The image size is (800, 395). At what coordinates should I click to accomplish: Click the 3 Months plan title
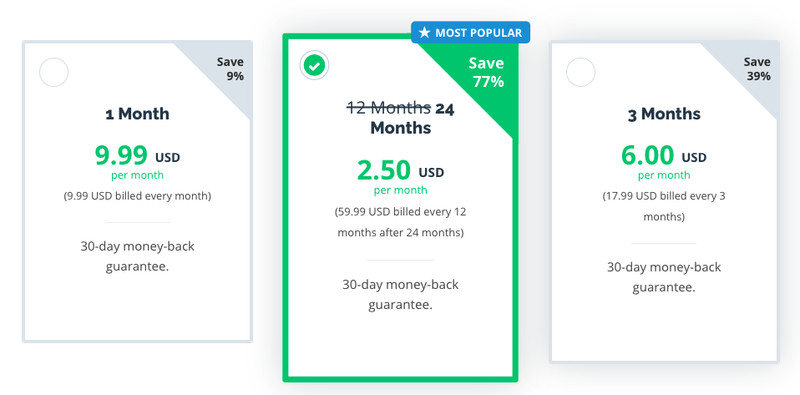(664, 113)
